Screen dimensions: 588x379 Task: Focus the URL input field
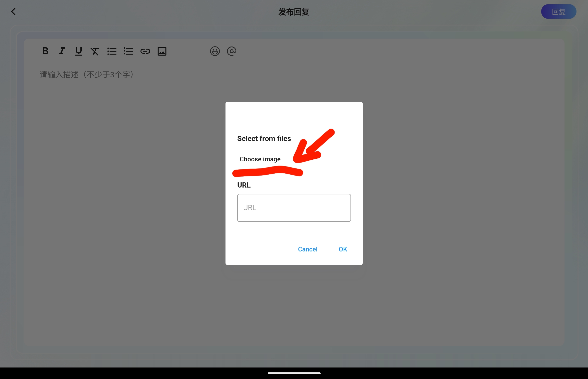coord(294,208)
